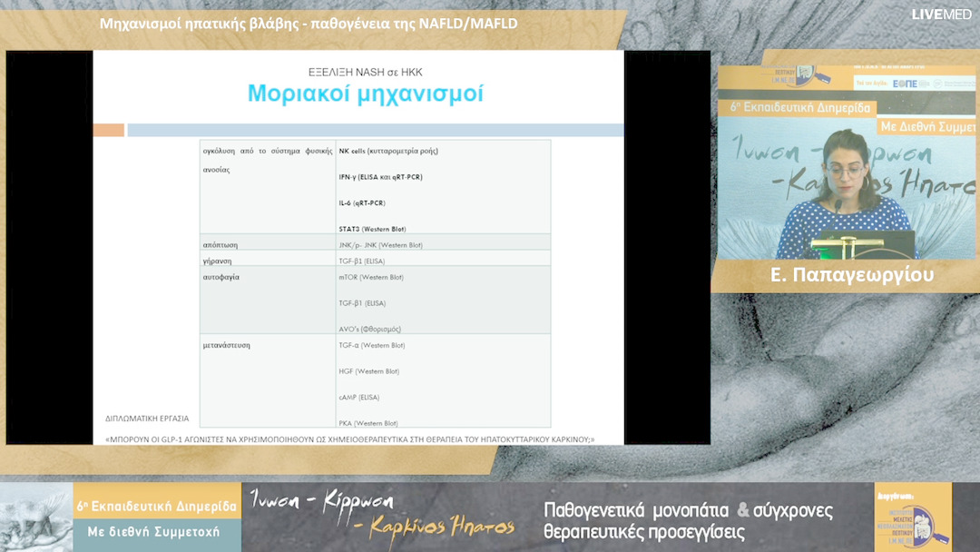This screenshot has width=980, height=552.
Task: Click the LIVEMED logo
Action: tap(944, 15)
